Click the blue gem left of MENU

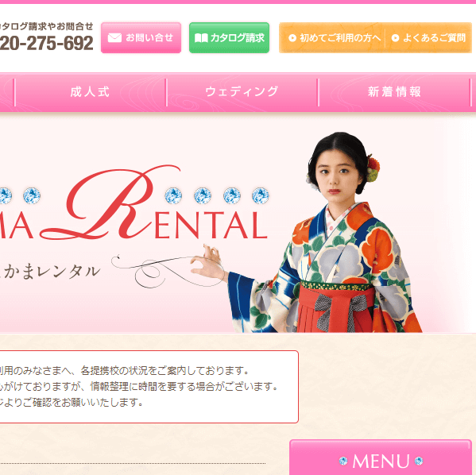[x=343, y=461]
